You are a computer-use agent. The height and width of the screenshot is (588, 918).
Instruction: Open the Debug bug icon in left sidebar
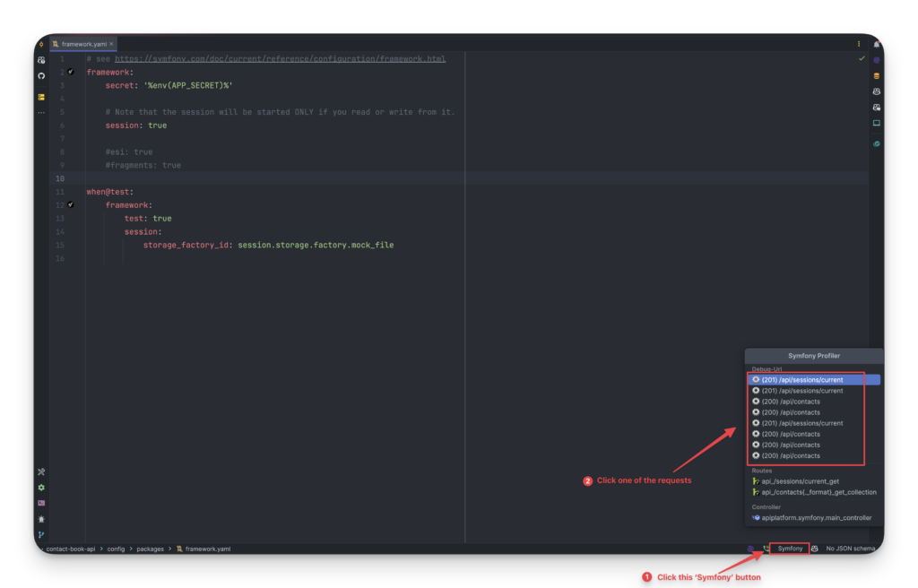[x=41, y=519]
